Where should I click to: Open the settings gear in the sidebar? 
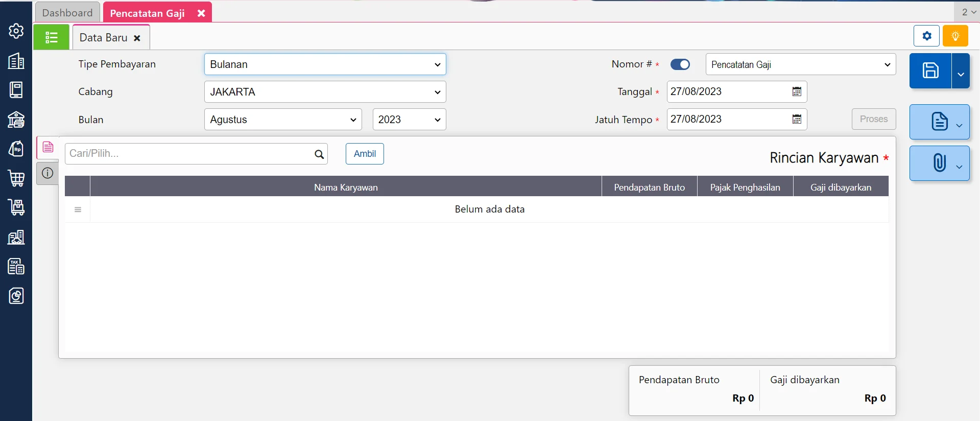tap(16, 31)
